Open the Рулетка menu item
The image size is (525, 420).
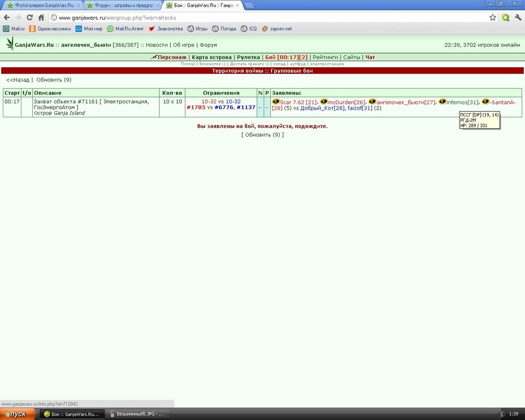pyautogui.click(x=248, y=57)
